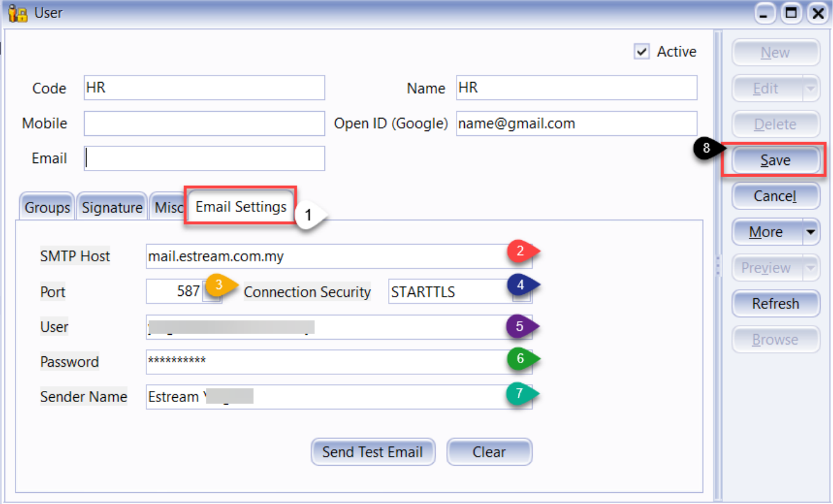
Task: Switch to the Groups tab
Action: click(x=47, y=208)
